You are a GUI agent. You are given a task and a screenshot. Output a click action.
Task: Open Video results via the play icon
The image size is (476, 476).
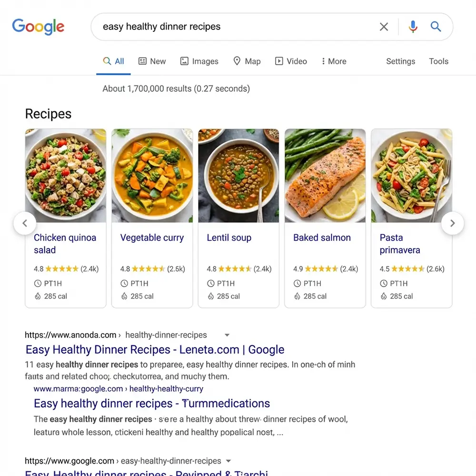click(278, 61)
